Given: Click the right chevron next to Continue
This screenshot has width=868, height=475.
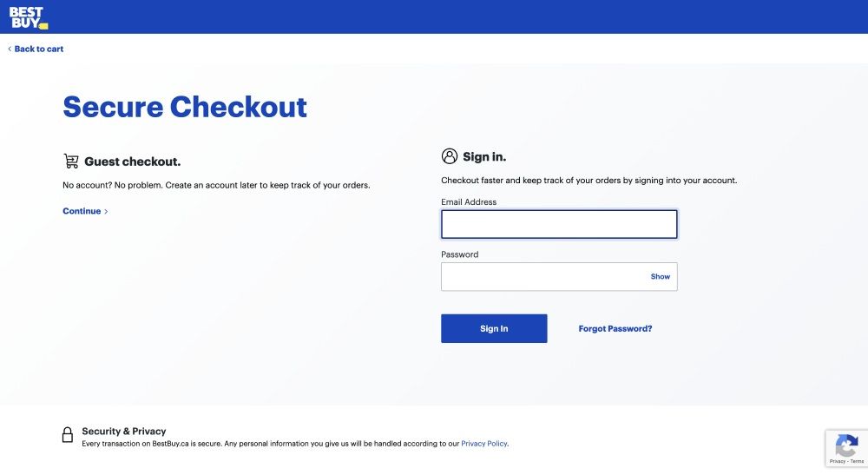Looking at the screenshot, I should coord(106,212).
